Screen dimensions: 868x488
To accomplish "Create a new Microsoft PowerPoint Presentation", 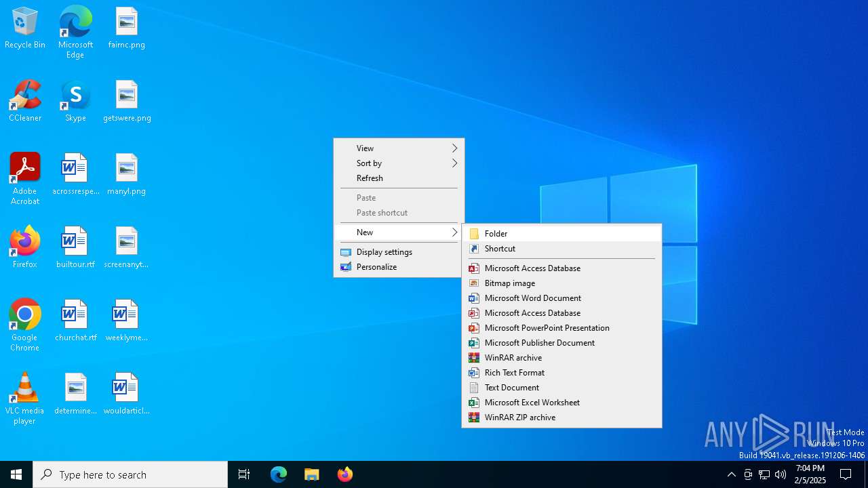I will point(561,328).
